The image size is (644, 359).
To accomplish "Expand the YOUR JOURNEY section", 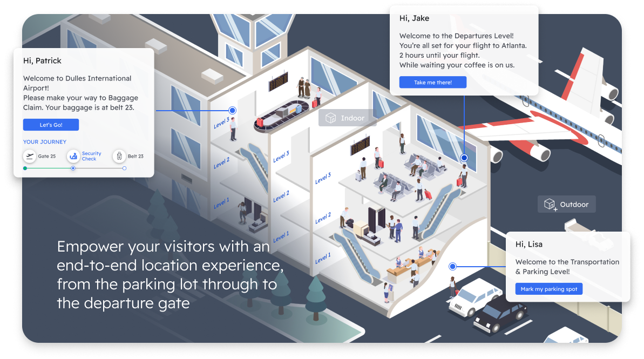I will [x=45, y=141].
